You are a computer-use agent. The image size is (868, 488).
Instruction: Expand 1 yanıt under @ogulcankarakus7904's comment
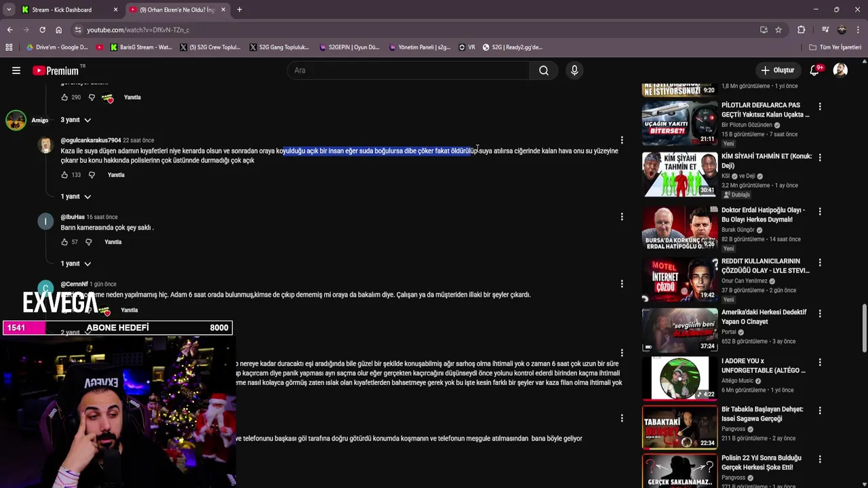click(x=75, y=197)
